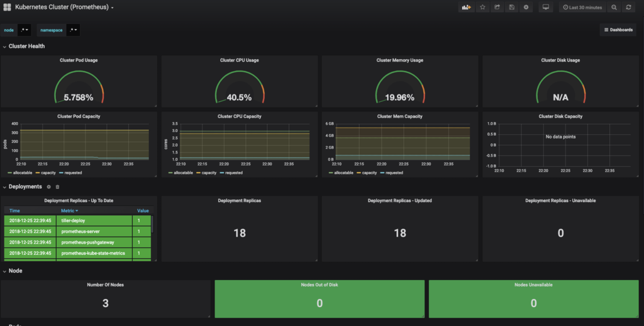Image resolution: width=644 pixels, height=326 pixels.
Task: Open the node variable dropdown
Action: 25,30
